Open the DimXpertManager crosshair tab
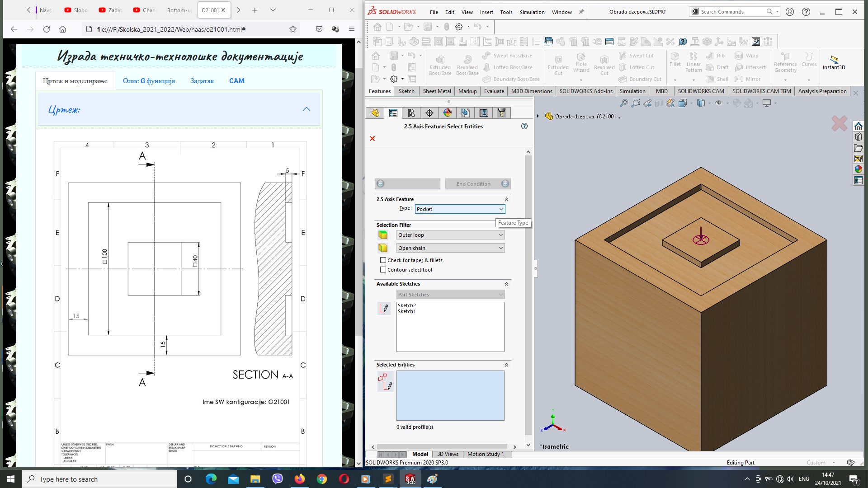The width and height of the screenshot is (868, 488). pos(429,113)
